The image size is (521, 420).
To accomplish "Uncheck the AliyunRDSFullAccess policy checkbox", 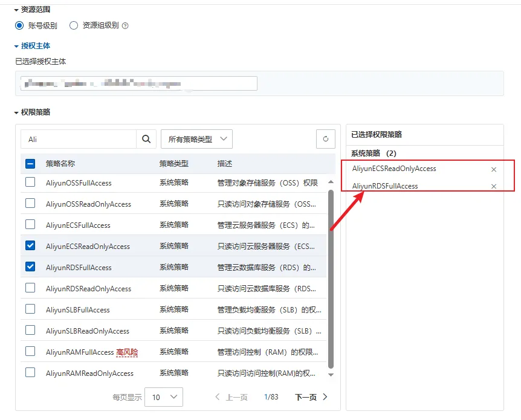I will tap(30, 267).
